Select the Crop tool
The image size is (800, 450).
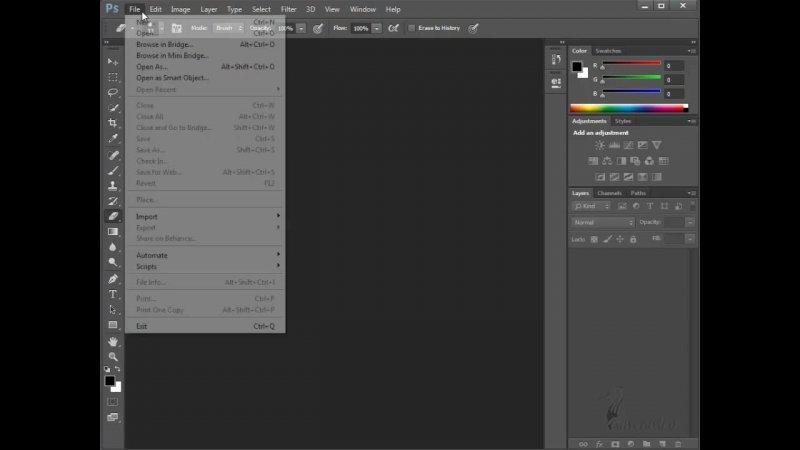pos(113,123)
